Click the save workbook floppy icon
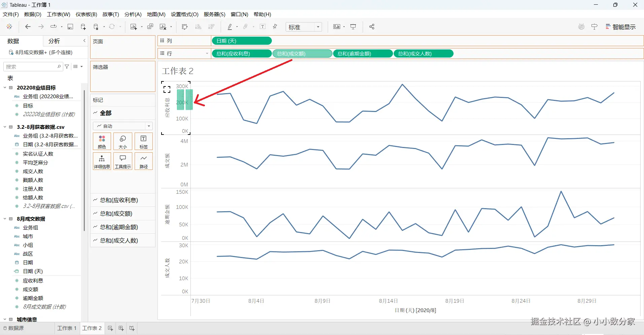644x335 pixels. [70, 27]
